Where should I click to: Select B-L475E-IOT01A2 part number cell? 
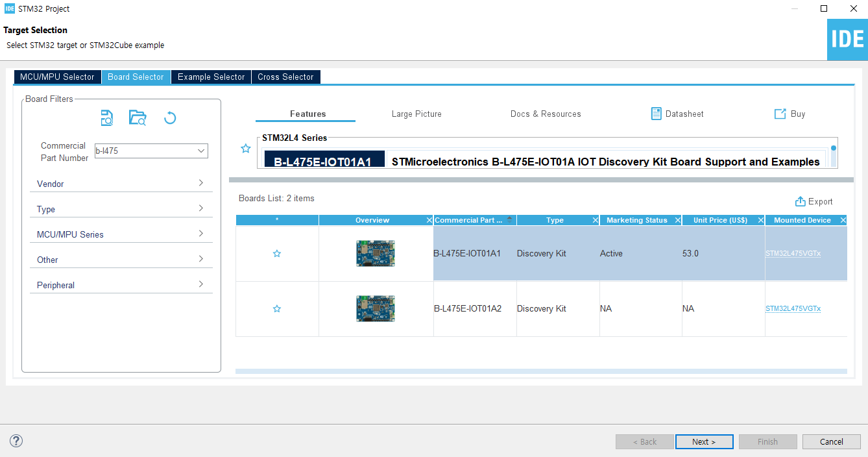(x=475, y=308)
